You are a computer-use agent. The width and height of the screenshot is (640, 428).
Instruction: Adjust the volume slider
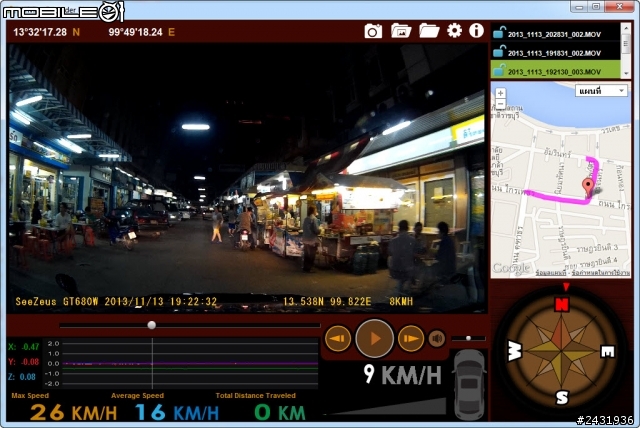469,338
